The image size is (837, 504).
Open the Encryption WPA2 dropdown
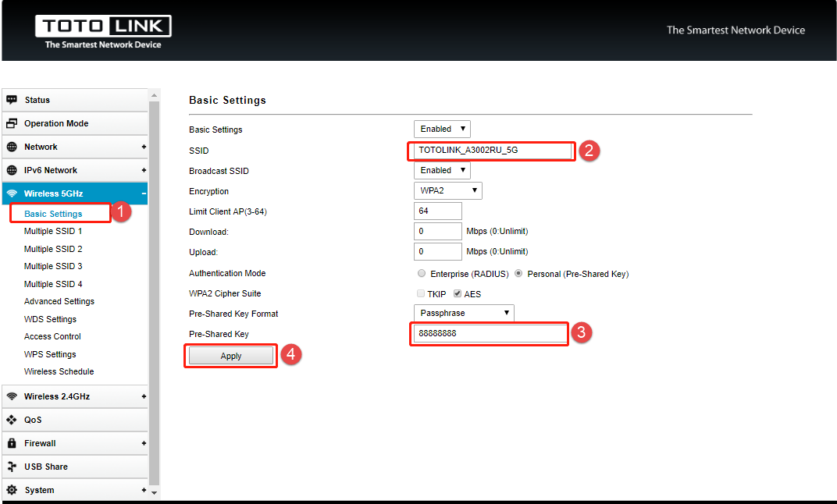(447, 191)
